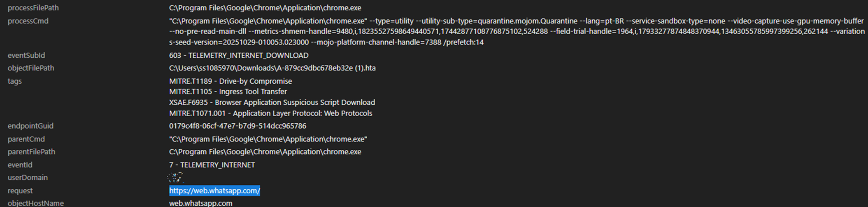Click the 'objectFilePath' field label
The width and height of the screenshot is (868, 207).
31,68
